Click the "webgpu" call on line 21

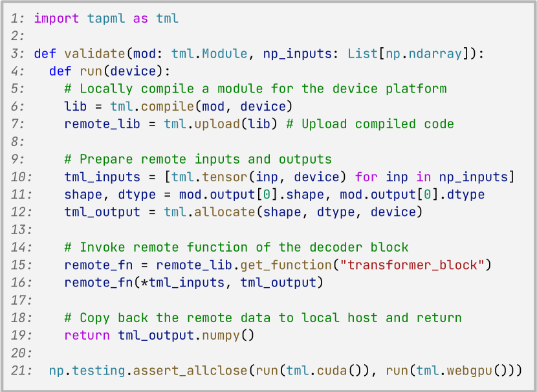tap(470, 371)
